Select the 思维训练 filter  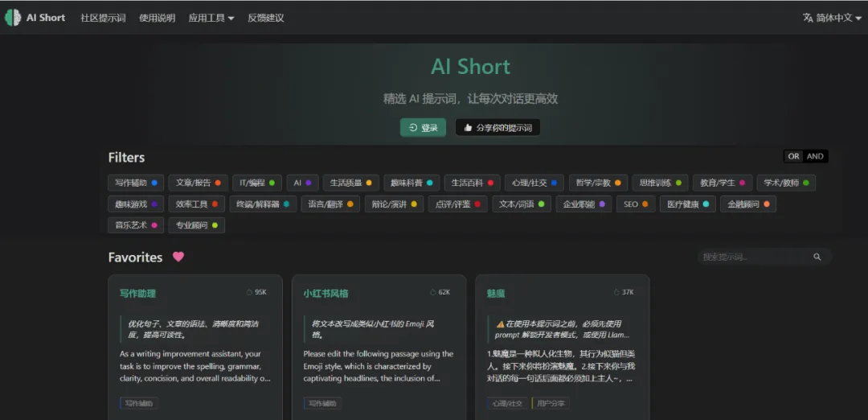[x=661, y=183]
